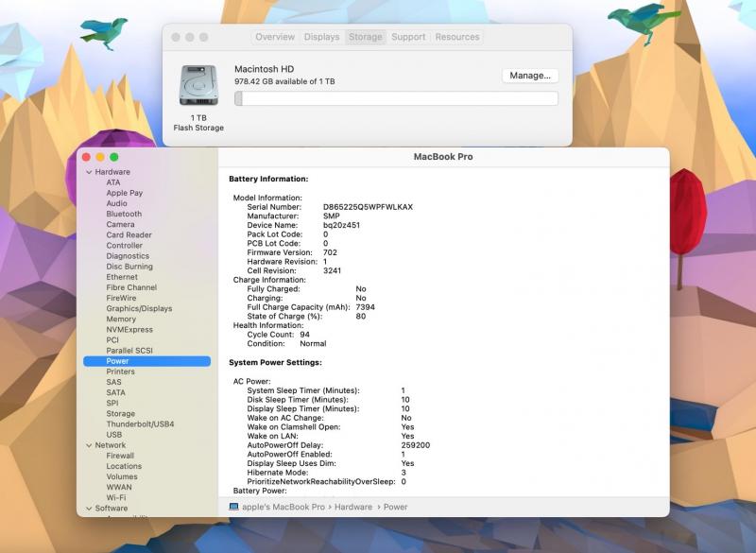Click the Macintosh HD drive icon

198,85
